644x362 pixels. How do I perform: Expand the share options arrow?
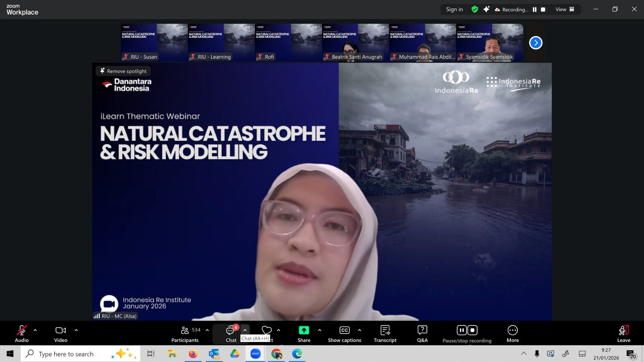(x=320, y=330)
